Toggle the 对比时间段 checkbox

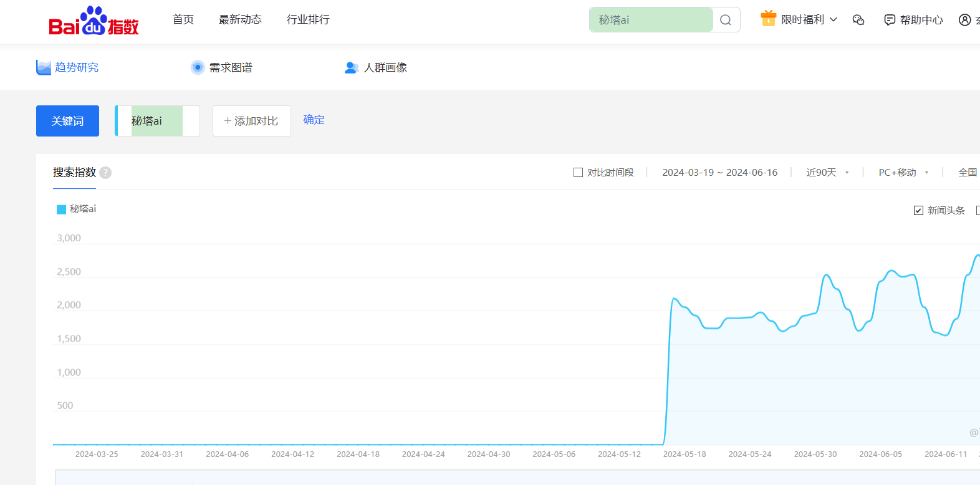tap(578, 173)
